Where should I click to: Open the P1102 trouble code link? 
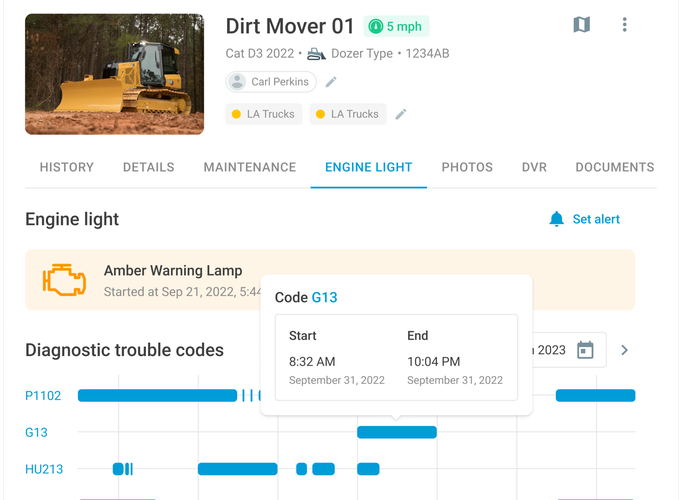coord(43,396)
